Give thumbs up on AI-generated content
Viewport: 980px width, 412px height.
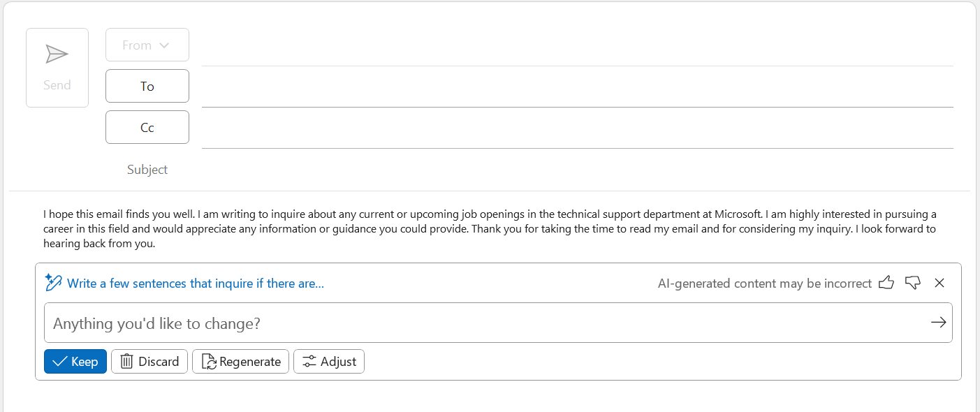tap(886, 283)
